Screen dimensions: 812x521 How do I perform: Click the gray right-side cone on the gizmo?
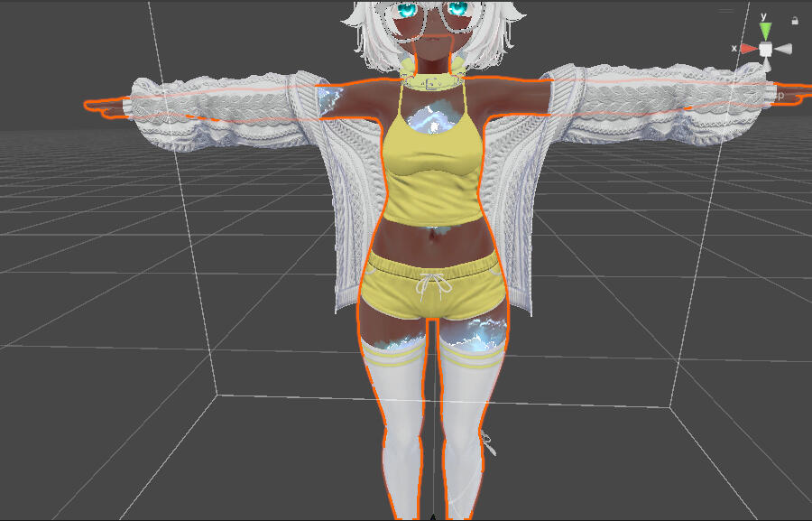[783, 49]
